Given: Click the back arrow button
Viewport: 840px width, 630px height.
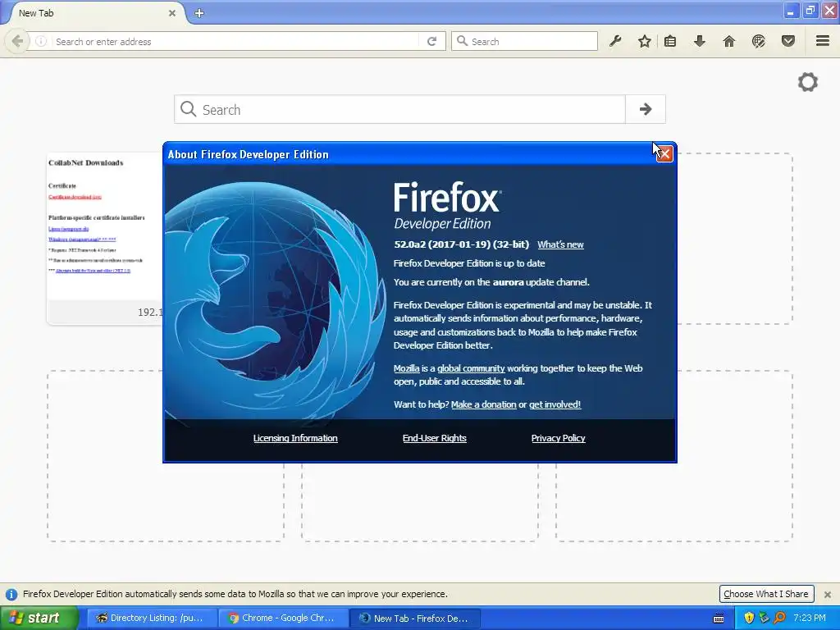Looking at the screenshot, I should click(17, 41).
